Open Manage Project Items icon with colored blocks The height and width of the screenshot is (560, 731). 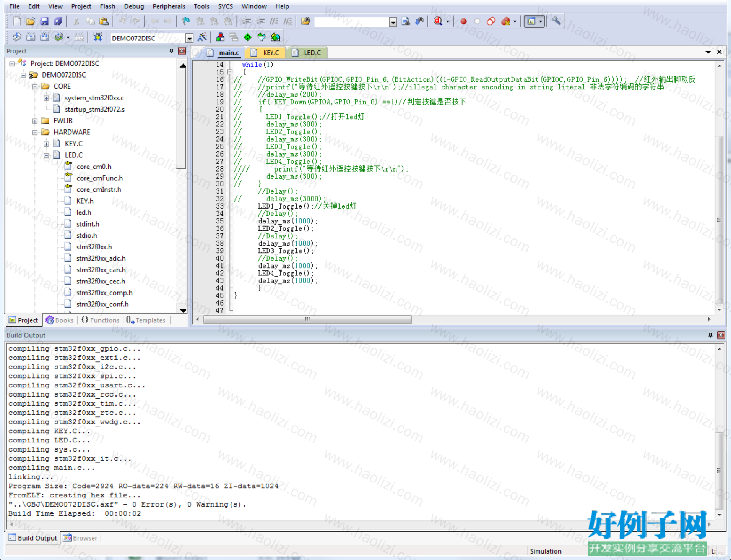coord(220,37)
